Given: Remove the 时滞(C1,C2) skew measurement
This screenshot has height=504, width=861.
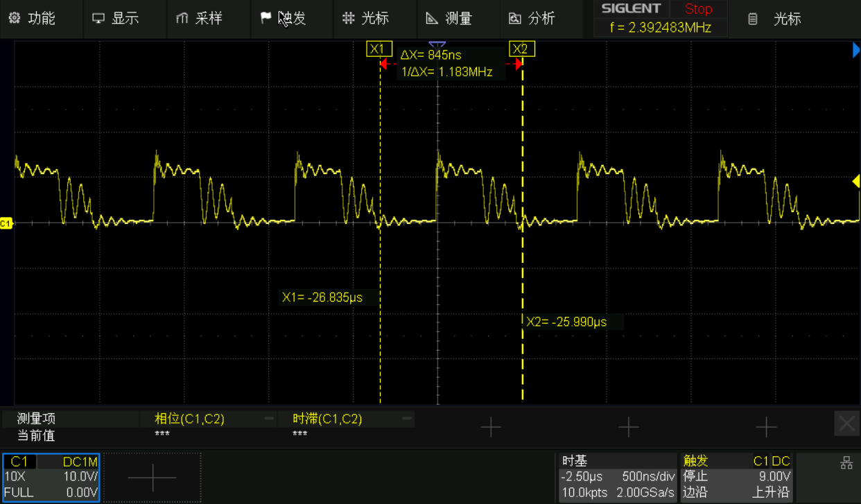Looking at the screenshot, I should 406,419.
